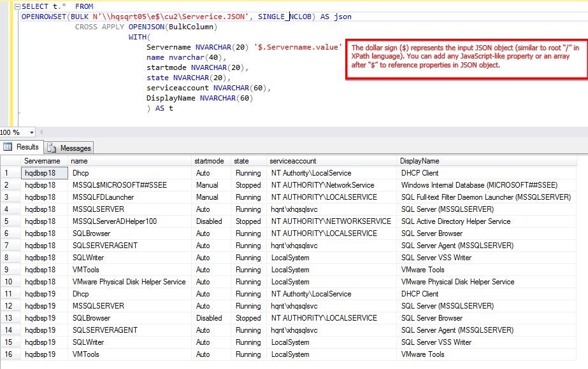Click the '$.Servername.value' path string

(298, 47)
